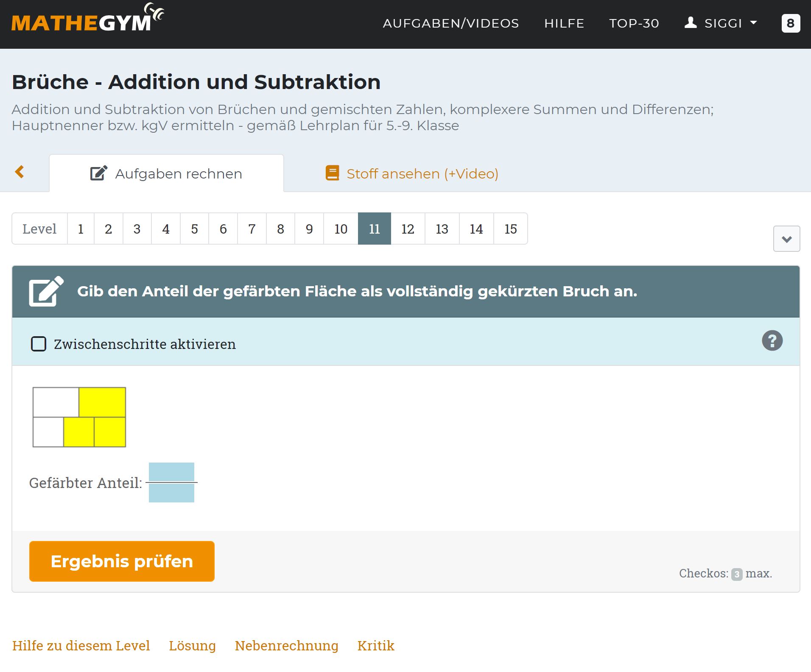811x672 pixels.
Task: Open the TOP-30 ranking page
Action: pyautogui.click(x=634, y=23)
